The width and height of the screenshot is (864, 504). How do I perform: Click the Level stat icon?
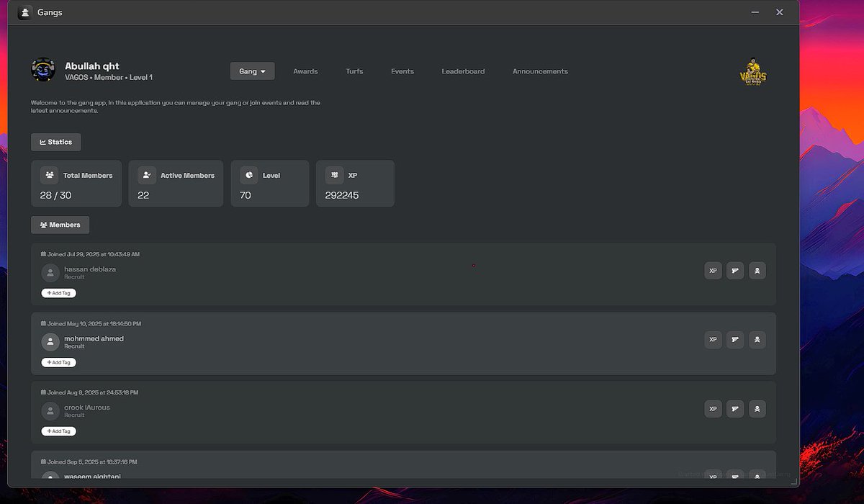[249, 175]
